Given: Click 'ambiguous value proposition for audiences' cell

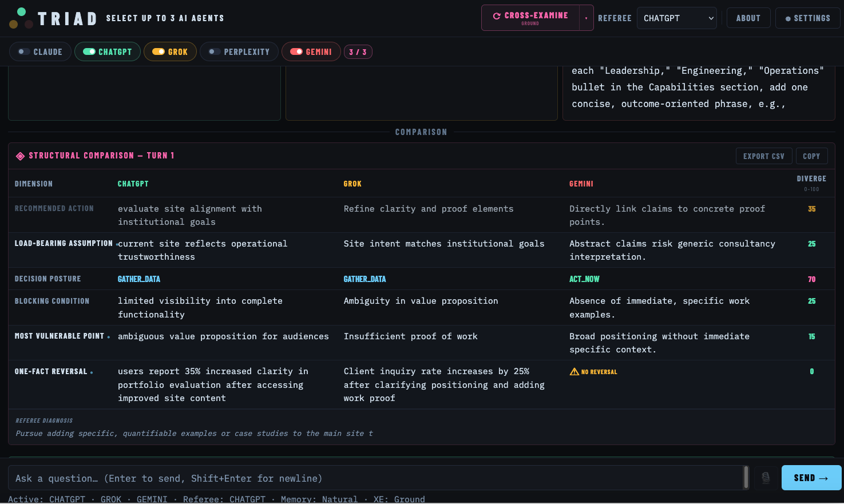Looking at the screenshot, I should point(223,336).
